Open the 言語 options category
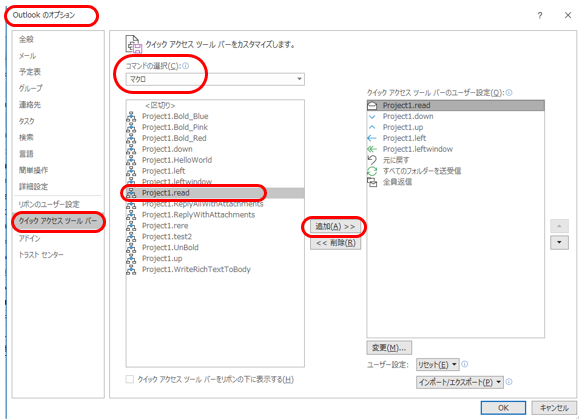579x420 pixels. (x=26, y=154)
